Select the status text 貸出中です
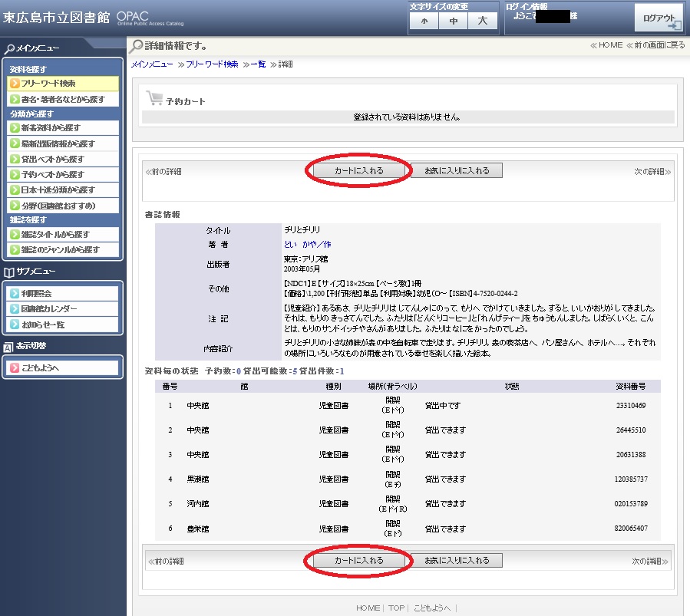Viewport: 690px width, 616px height. pos(443,405)
